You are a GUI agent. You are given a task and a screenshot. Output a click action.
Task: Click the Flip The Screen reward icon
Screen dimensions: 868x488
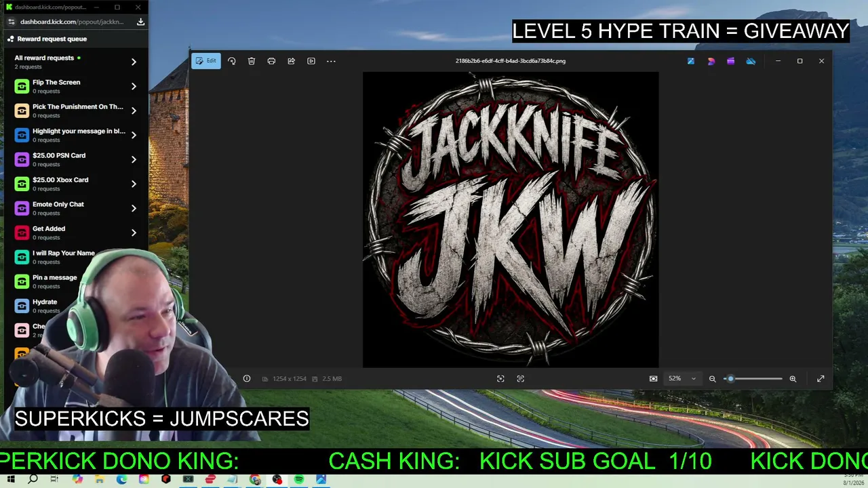point(22,86)
